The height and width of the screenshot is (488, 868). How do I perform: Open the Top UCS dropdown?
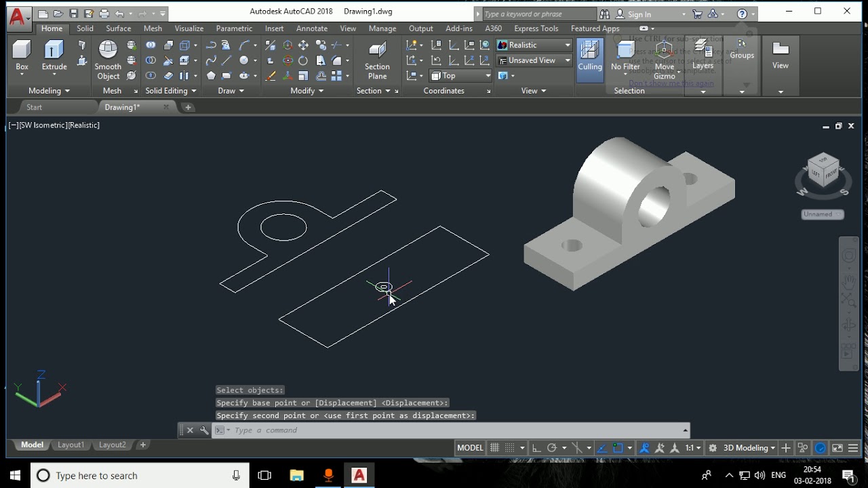(460, 76)
